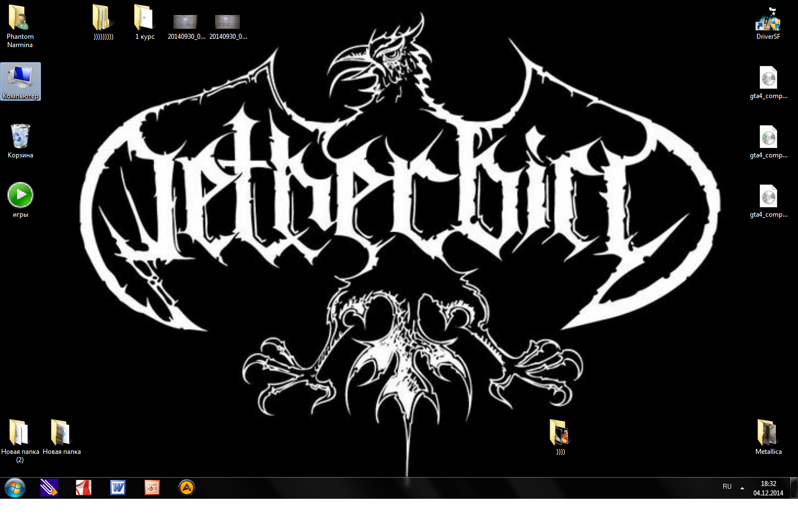Select the Metallica folder
The height and width of the screenshot is (532, 798).
pyautogui.click(x=768, y=433)
